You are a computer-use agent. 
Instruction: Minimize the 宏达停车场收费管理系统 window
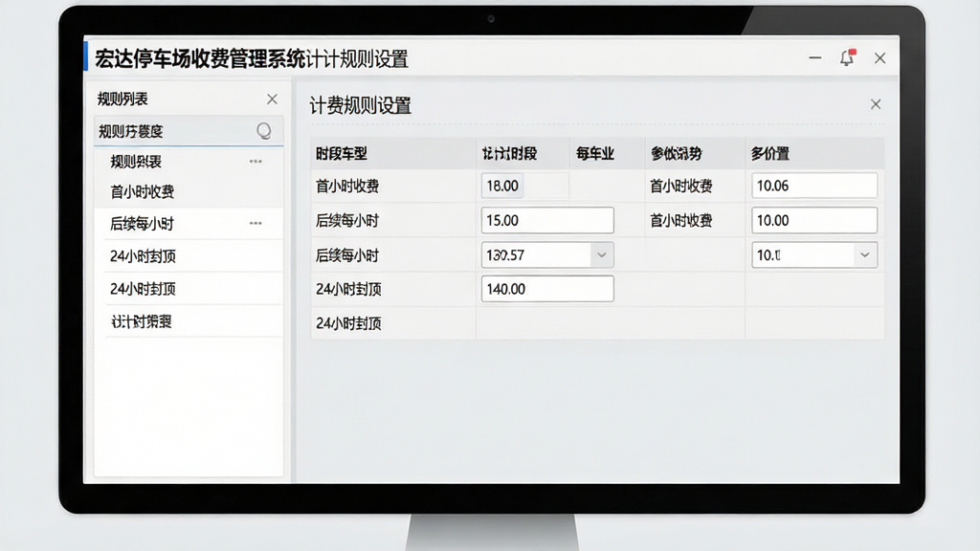tap(815, 58)
